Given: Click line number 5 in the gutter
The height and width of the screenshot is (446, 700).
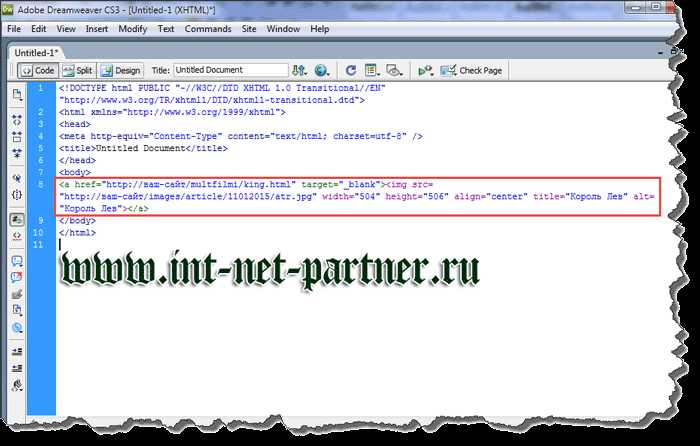Looking at the screenshot, I should pos(40,148).
